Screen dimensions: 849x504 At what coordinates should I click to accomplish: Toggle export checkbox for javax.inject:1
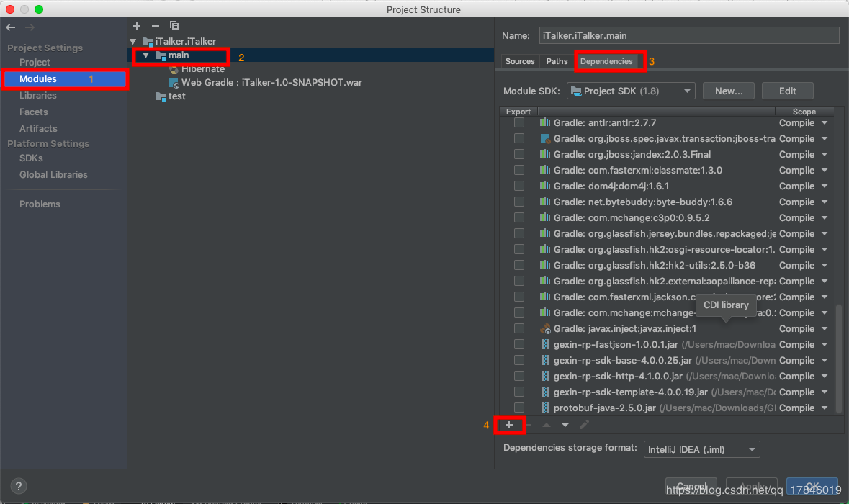[x=518, y=328]
